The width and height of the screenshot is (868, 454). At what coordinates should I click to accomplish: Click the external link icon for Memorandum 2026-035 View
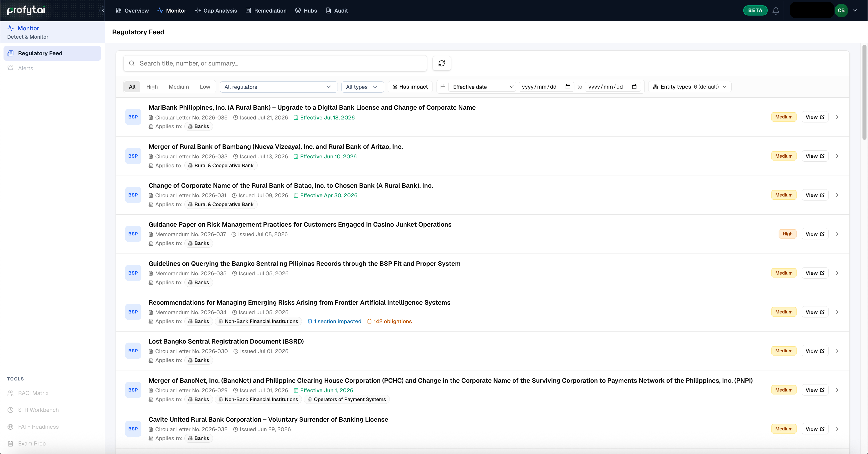tap(822, 273)
